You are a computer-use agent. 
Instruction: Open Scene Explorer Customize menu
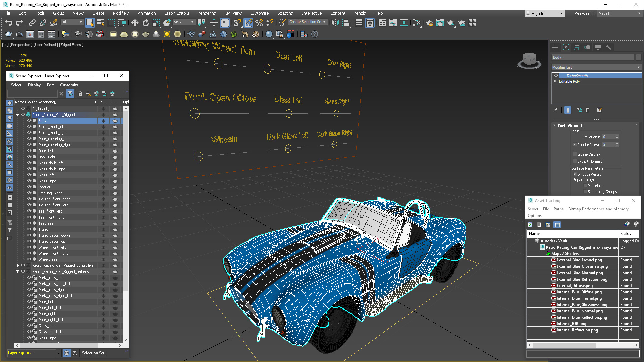pyautogui.click(x=69, y=85)
